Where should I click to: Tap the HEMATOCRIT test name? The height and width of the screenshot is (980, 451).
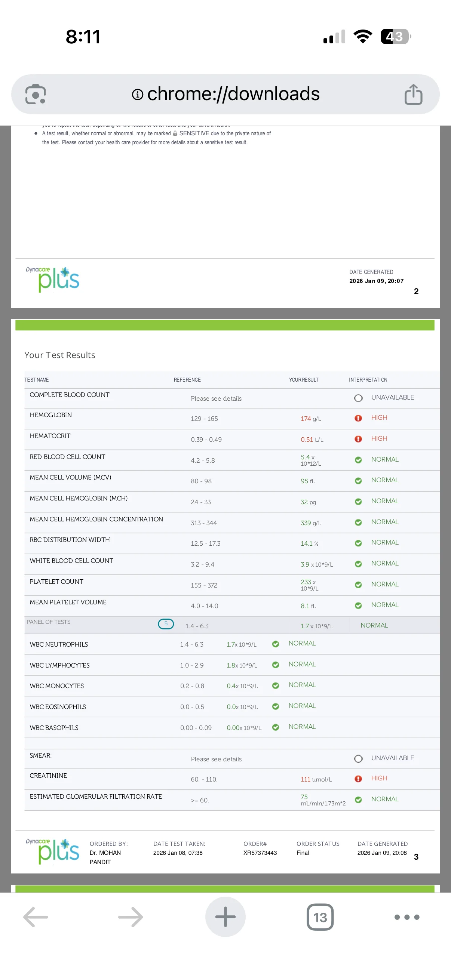(x=50, y=435)
